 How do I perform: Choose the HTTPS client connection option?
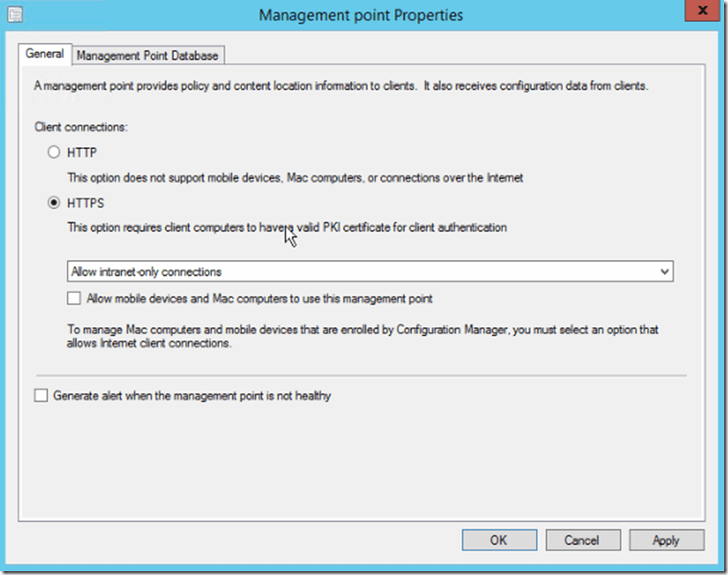[x=54, y=203]
